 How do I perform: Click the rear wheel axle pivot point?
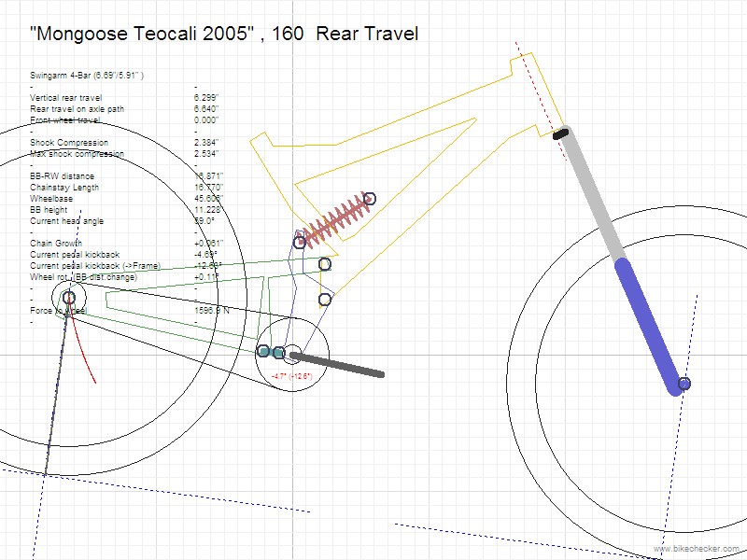pos(69,298)
